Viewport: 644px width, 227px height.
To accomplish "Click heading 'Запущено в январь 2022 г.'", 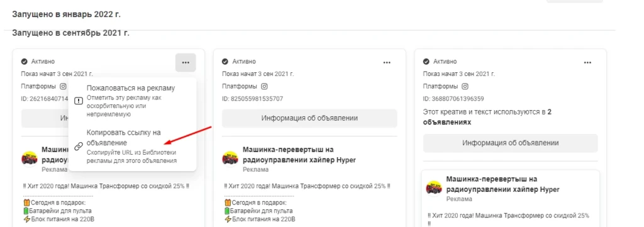I will pos(67,14).
